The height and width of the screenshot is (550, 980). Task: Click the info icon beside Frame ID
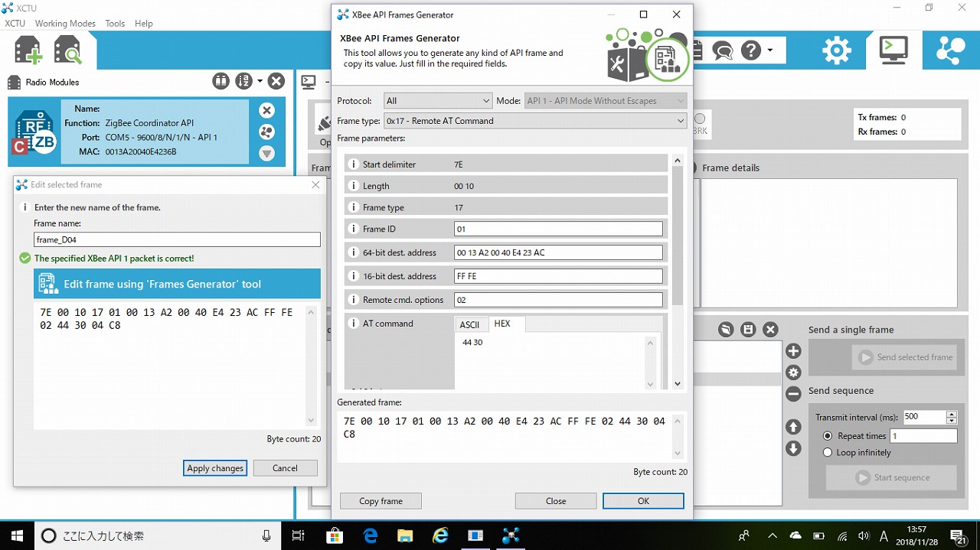coord(353,229)
